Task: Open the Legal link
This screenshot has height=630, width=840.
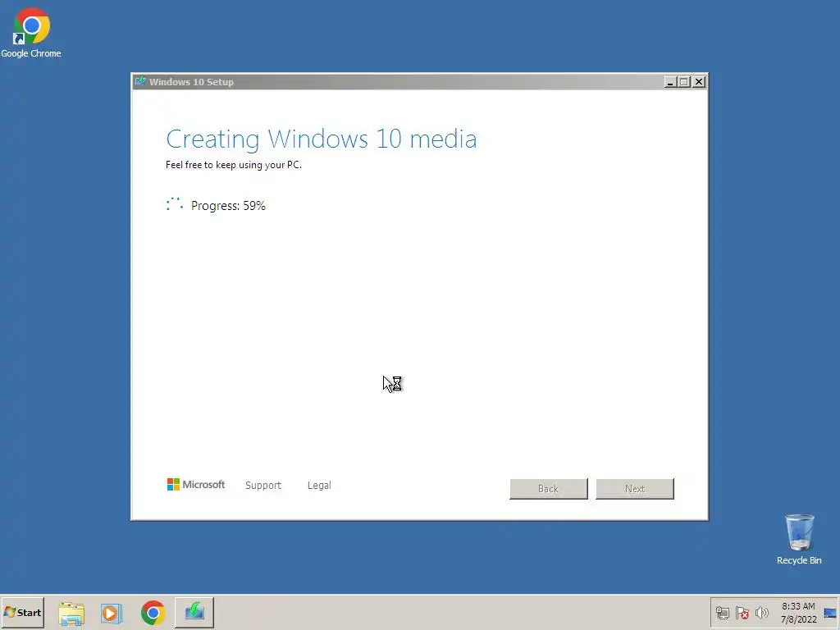Action: click(x=319, y=486)
